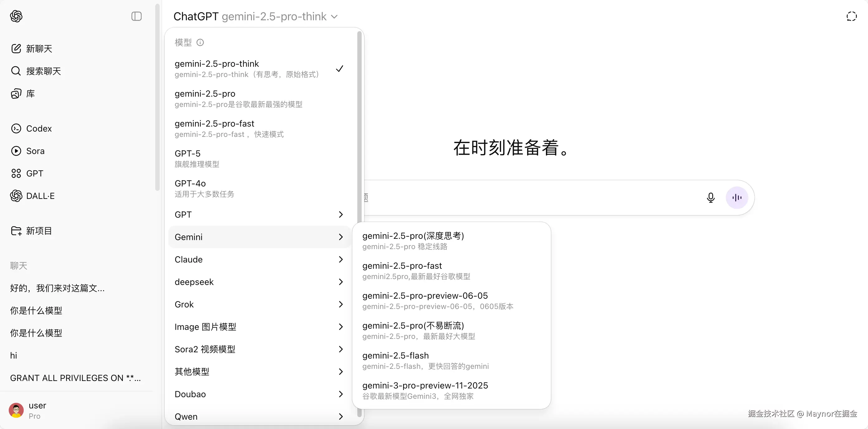Start voice mode with waveform button

[737, 197]
